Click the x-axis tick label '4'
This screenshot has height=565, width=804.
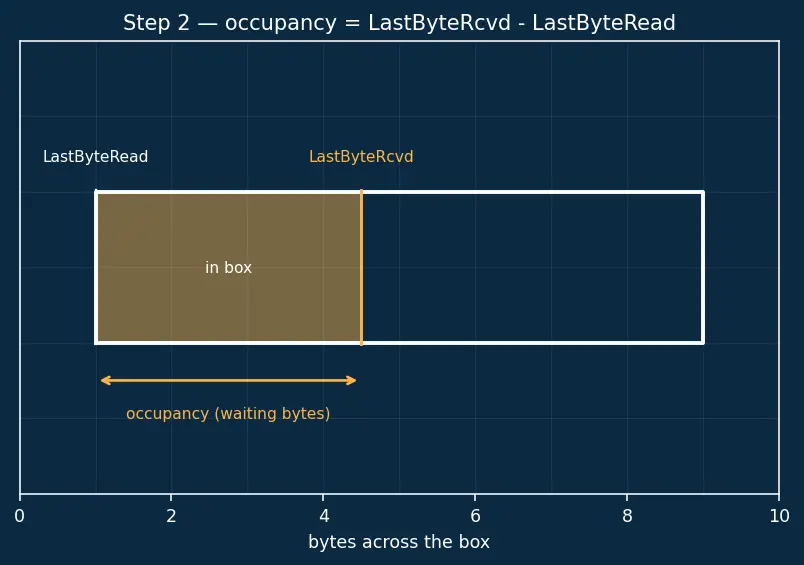click(324, 516)
